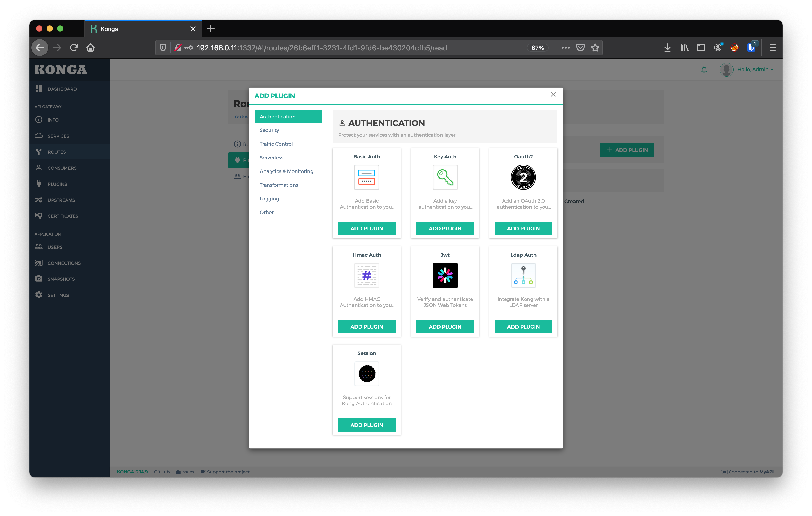Switch to Security plugin category

(x=269, y=130)
